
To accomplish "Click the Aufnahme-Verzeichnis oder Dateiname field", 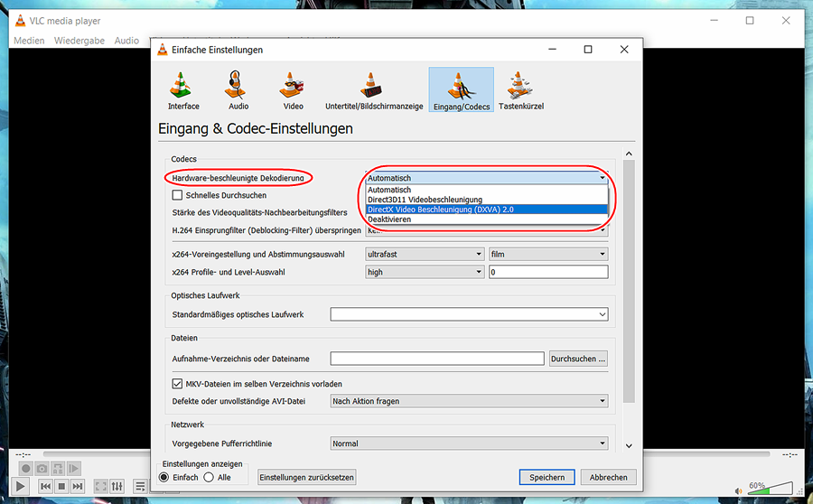I will pos(437,359).
